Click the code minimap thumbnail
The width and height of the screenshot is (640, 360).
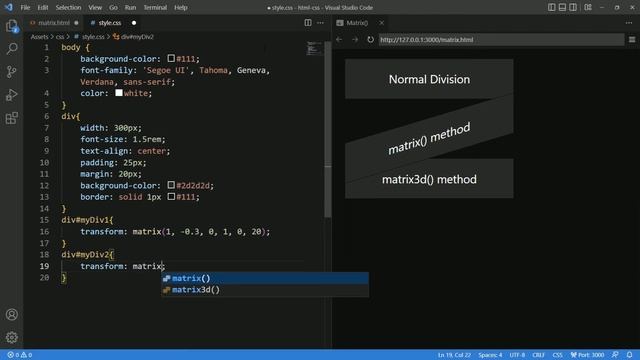pyautogui.click(x=314, y=48)
